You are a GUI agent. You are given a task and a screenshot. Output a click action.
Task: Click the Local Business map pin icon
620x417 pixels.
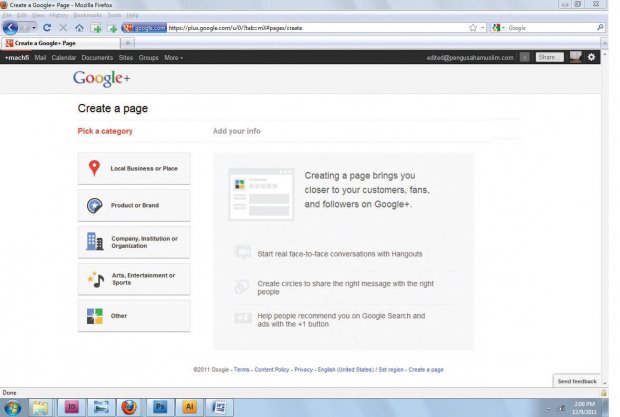pos(94,169)
